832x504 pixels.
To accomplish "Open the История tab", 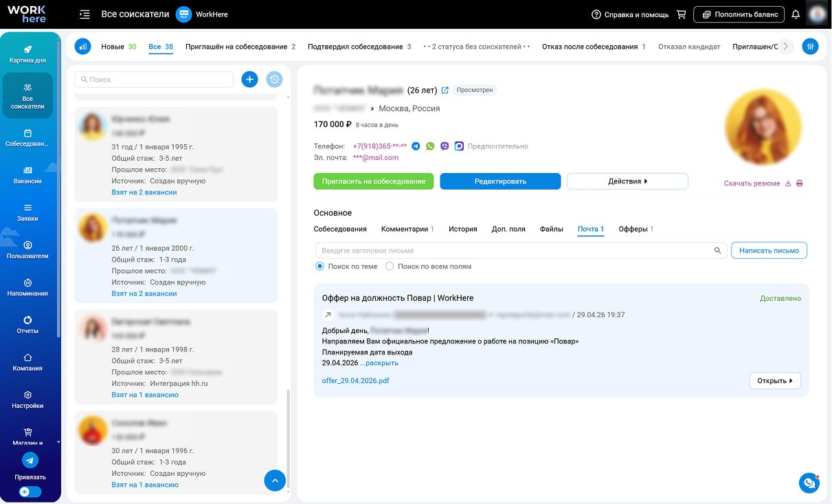I will (x=463, y=229).
